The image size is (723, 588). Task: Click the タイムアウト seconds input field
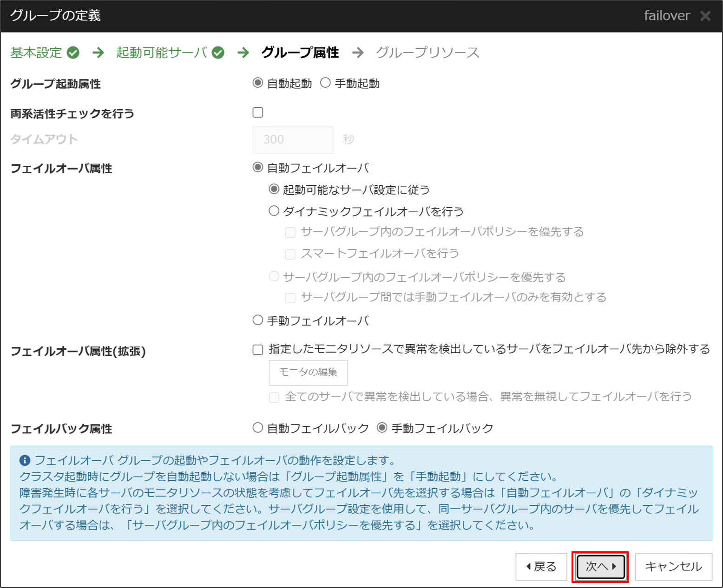[x=293, y=139]
